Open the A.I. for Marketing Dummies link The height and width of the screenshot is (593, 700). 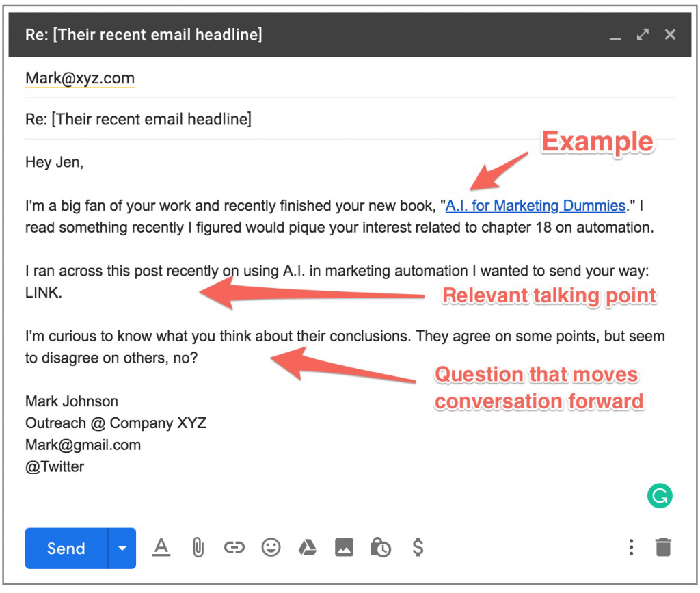535,205
